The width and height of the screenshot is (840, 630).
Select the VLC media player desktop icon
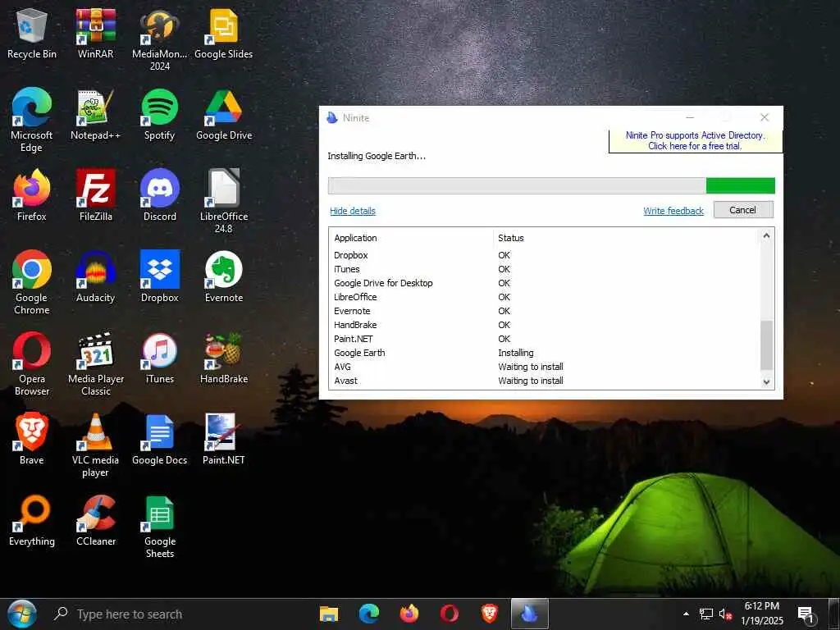[95, 445]
